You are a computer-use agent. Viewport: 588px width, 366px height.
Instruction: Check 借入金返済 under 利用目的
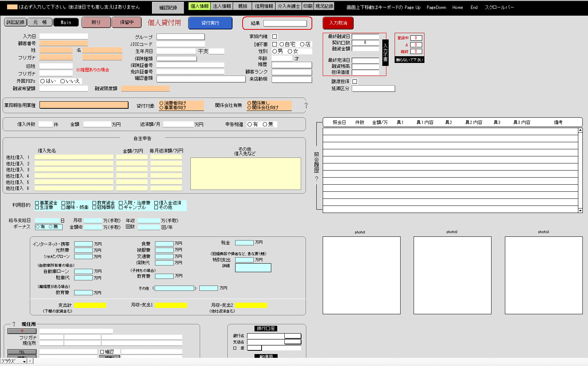(156, 203)
